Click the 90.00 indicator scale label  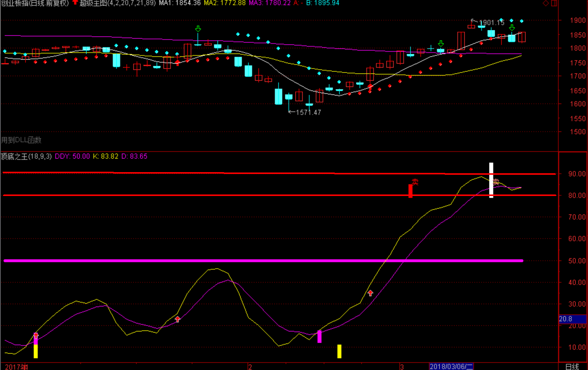[577, 174]
